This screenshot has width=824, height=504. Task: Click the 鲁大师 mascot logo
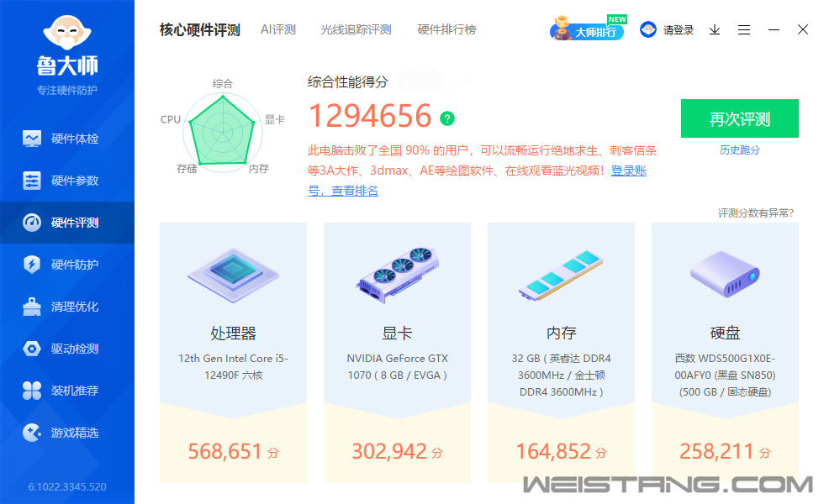[67, 33]
